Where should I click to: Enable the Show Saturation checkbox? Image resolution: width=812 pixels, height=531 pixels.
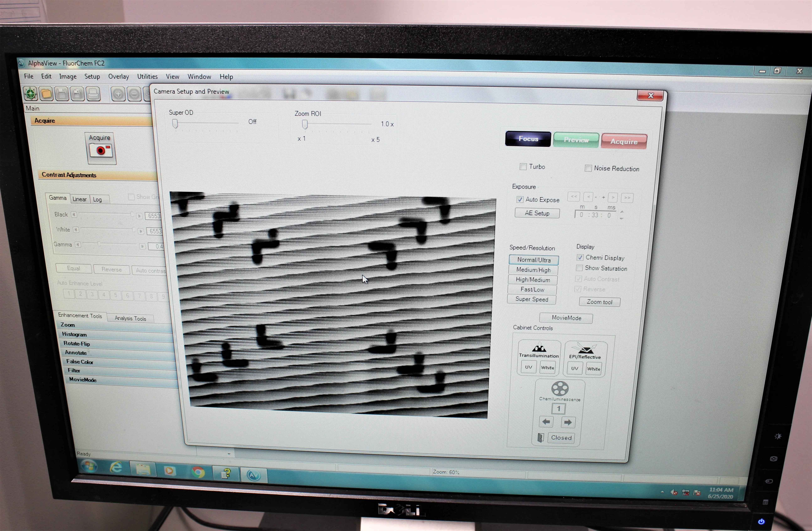(579, 268)
